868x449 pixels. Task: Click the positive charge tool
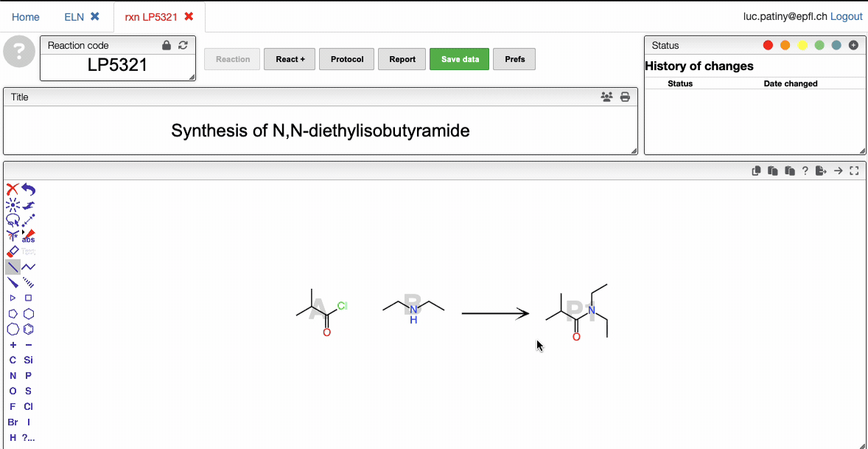12,344
